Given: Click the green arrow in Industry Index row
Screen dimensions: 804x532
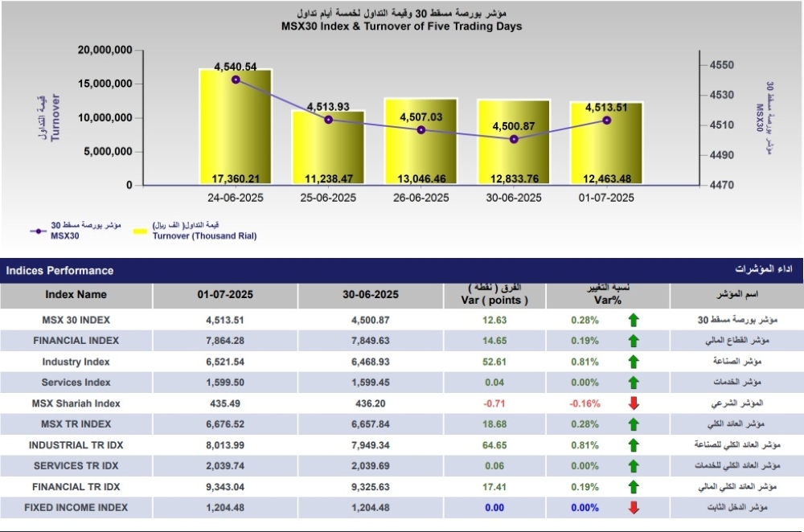Looking at the screenshot, I should tap(634, 362).
